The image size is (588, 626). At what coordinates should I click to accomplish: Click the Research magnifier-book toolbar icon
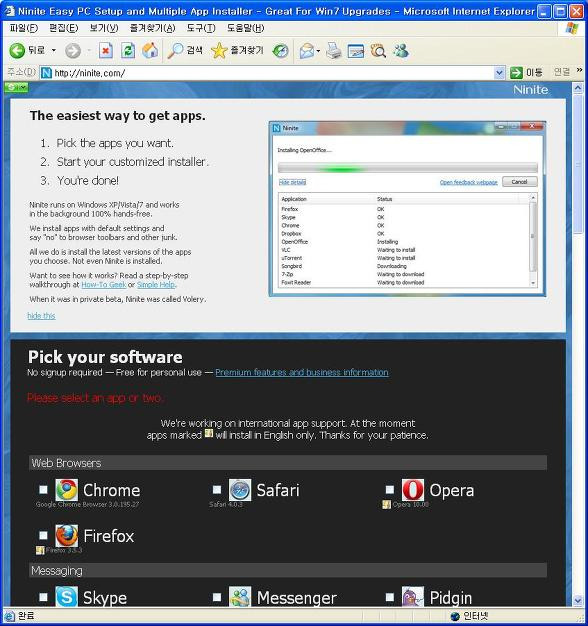(x=378, y=51)
